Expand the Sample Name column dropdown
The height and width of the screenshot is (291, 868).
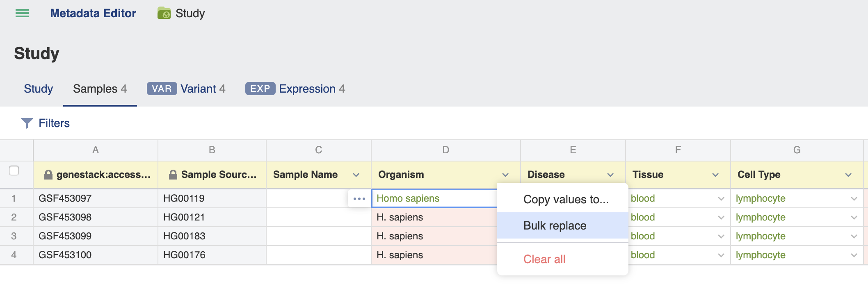[356, 175]
